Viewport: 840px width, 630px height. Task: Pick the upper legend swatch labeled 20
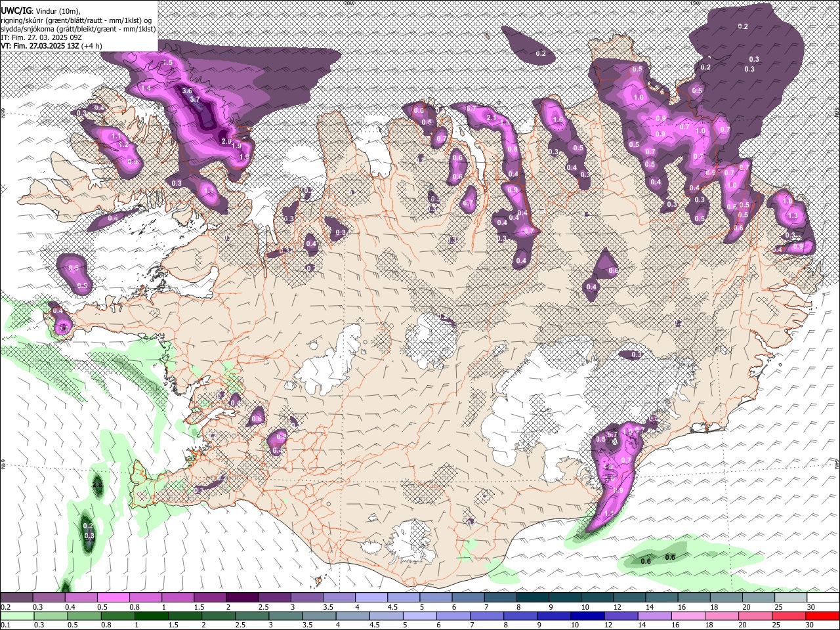pyautogui.click(x=758, y=598)
